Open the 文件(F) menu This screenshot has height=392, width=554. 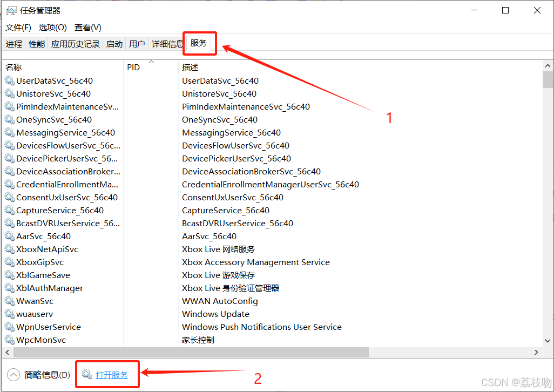[x=18, y=27]
